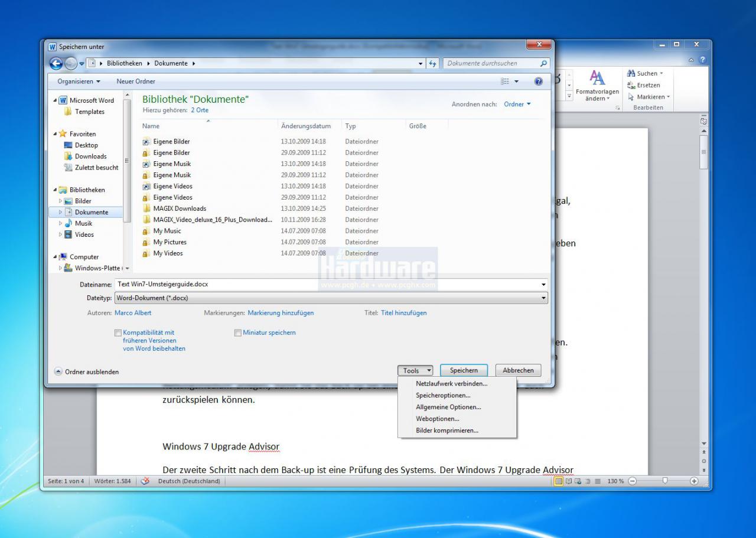Viewport: 756px width, 538px height.
Task: Click Wörter: 1.584 in status bar
Action: tap(113, 481)
